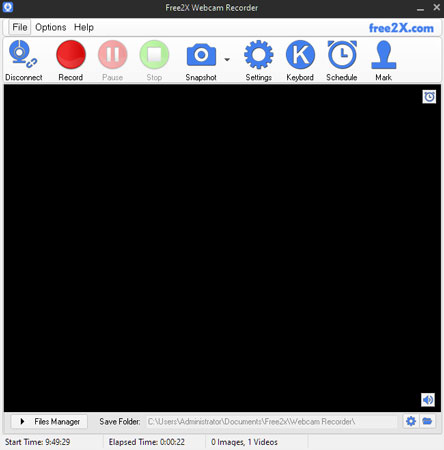The height and width of the screenshot is (450, 444).
Task: Click the black webcam preview area
Action: pos(222,248)
